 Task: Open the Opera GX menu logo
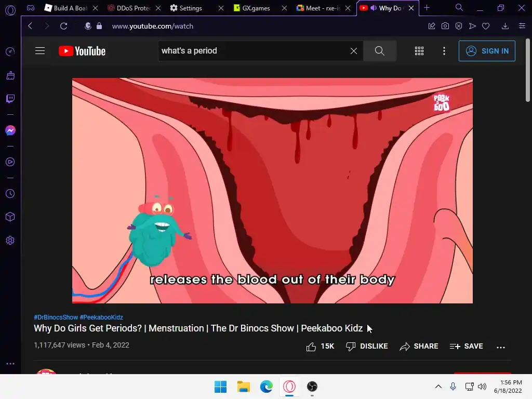pos(10,10)
